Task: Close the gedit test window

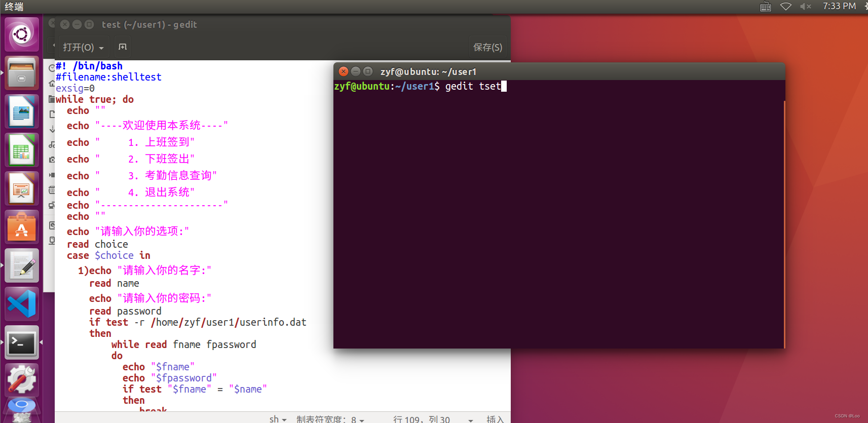Action: [x=65, y=24]
